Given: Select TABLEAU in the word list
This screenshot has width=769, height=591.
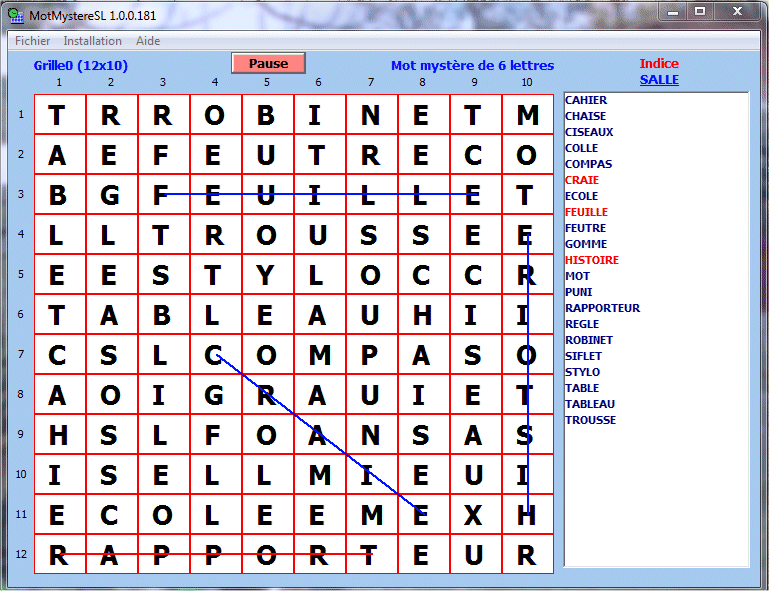Looking at the screenshot, I should pyautogui.click(x=590, y=404).
